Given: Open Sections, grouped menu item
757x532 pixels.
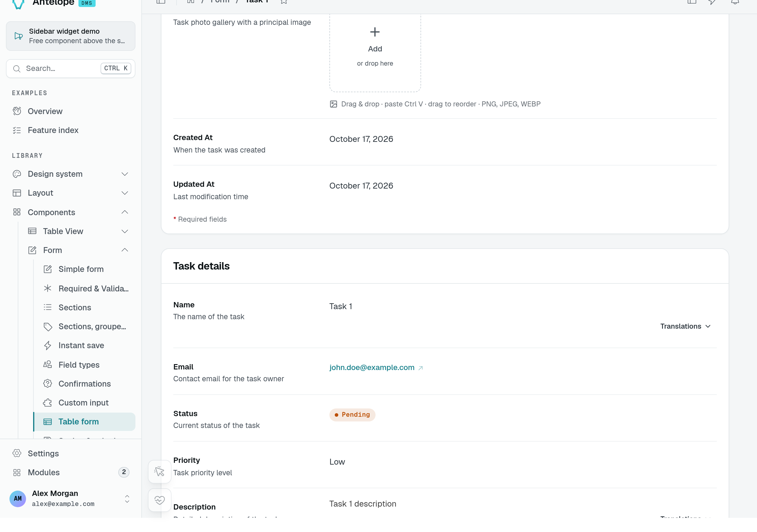Looking at the screenshot, I should point(84,326).
